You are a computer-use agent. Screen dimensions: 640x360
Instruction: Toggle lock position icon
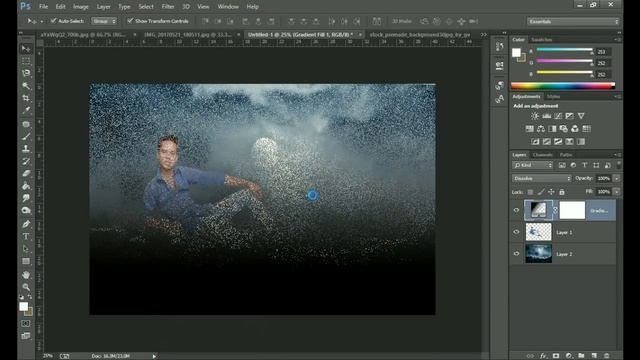[551, 192]
